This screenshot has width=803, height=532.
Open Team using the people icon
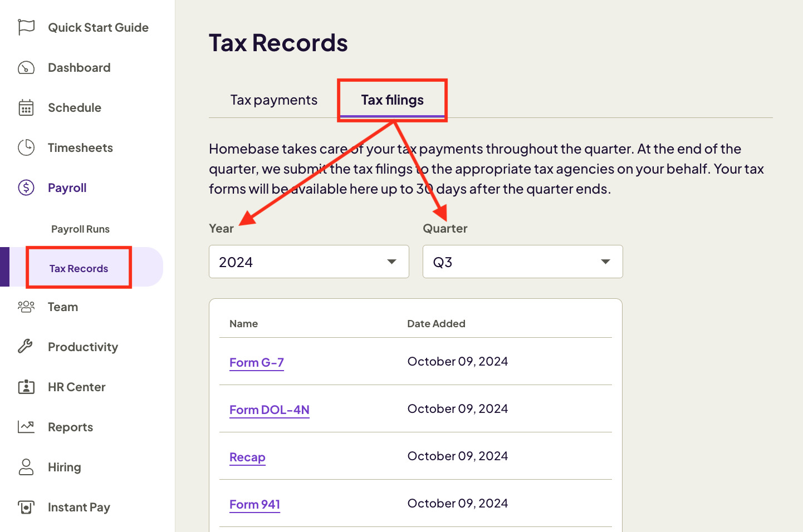[x=26, y=307]
